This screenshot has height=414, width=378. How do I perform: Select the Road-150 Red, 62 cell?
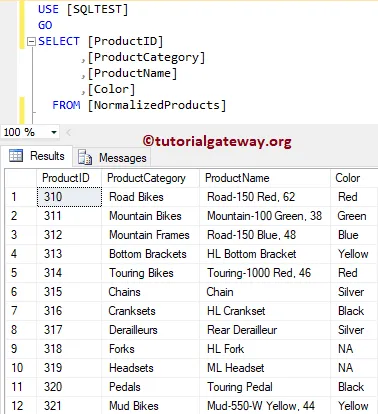pos(265,197)
